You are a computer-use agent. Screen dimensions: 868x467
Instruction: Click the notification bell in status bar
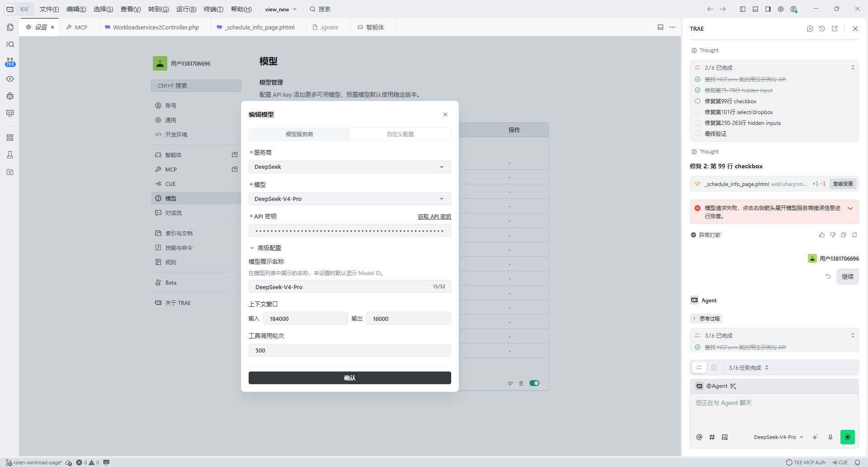858,462
